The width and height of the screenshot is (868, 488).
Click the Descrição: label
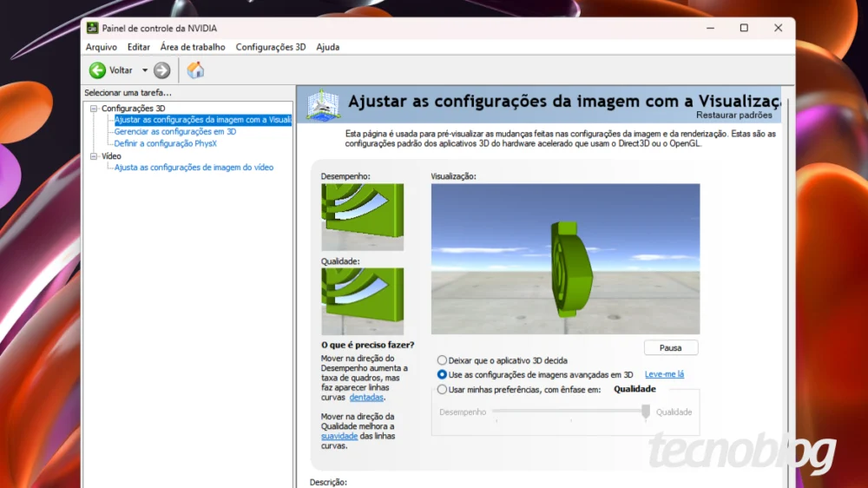coord(328,482)
